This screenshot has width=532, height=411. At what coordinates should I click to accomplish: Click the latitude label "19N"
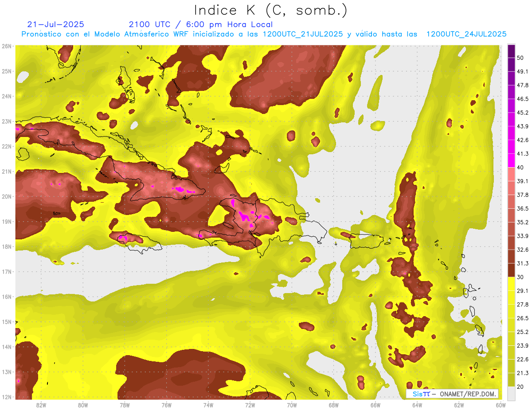(7, 222)
